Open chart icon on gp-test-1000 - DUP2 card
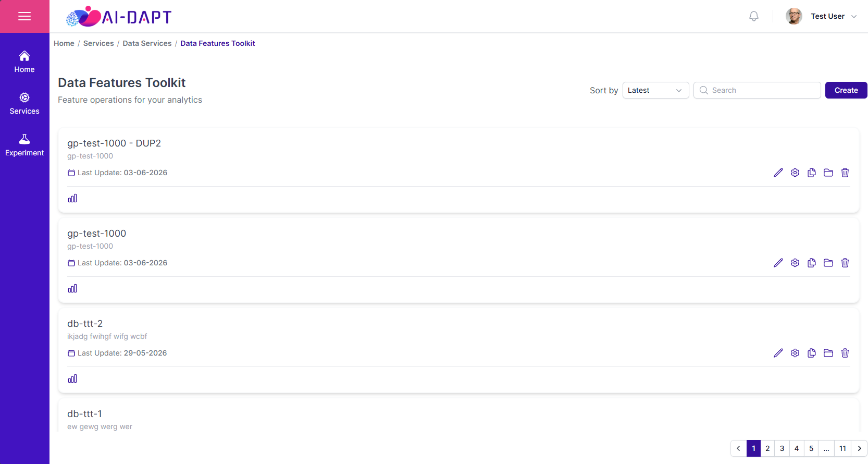 (x=72, y=198)
